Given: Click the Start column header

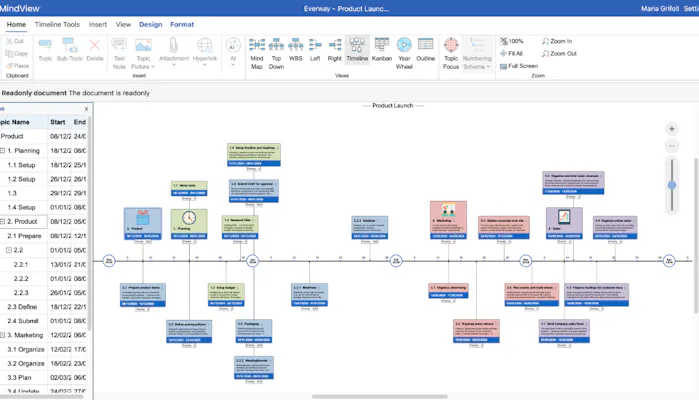Looking at the screenshot, I should click(x=58, y=122).
